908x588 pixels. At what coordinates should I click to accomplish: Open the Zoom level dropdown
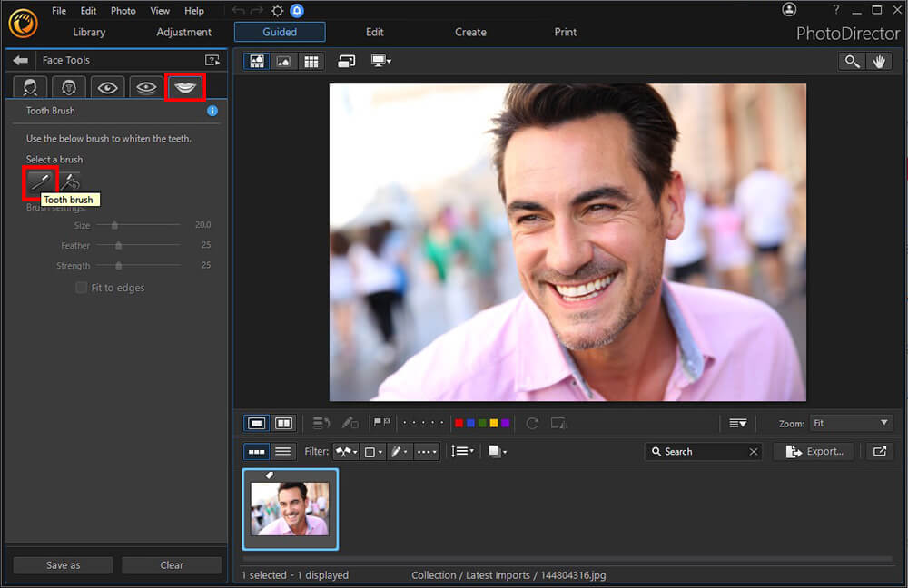click(x=850, y=423)
